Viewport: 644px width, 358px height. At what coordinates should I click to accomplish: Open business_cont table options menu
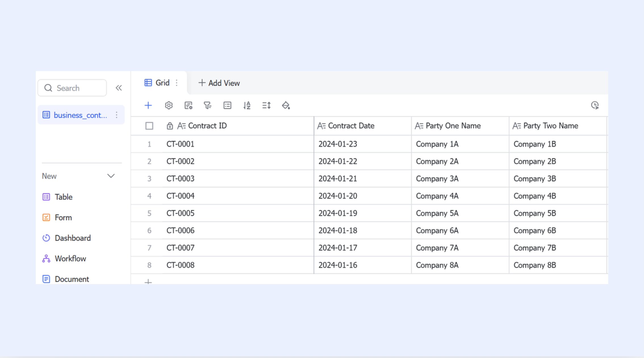[116, 115]
